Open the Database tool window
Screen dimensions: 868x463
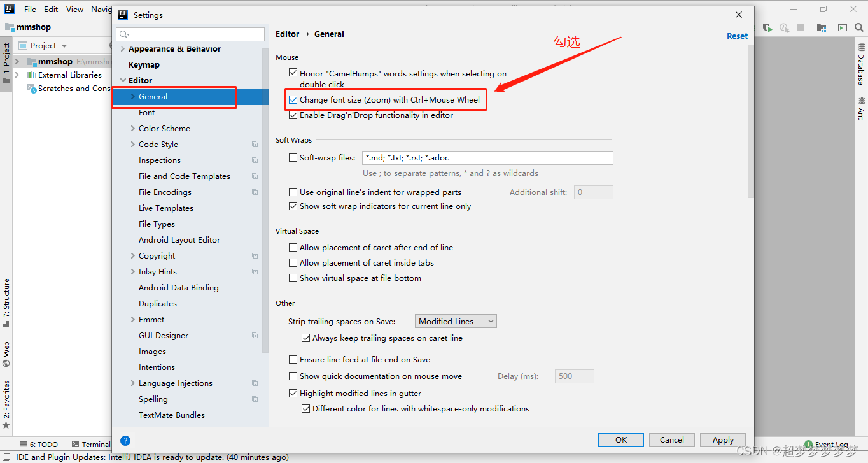click(861, 64)
